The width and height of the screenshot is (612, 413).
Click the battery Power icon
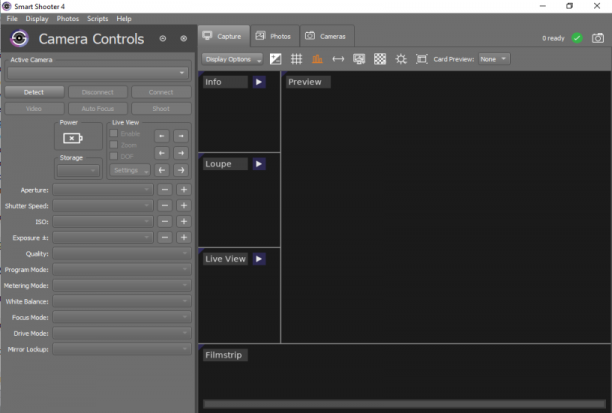(x=73, y=138)
